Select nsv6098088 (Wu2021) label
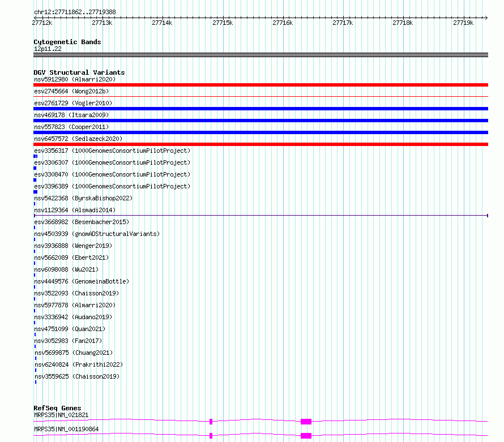 [66, 269]
